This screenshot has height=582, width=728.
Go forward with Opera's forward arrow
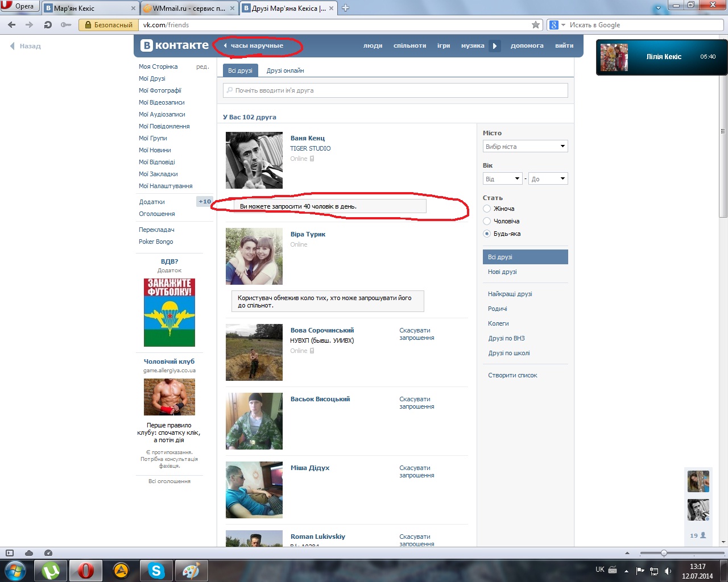(x=30, y=25)
